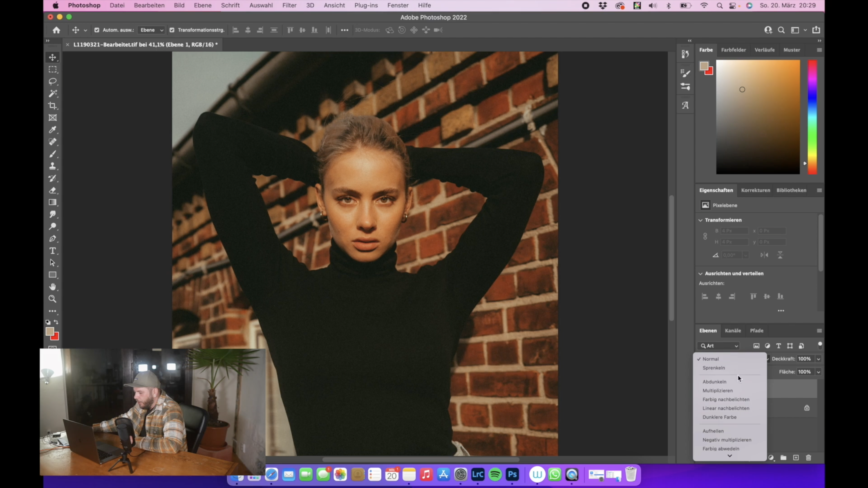Select the Clone Stamp tool
Viewport: 868px width, 488px height.
pos(53,166)
